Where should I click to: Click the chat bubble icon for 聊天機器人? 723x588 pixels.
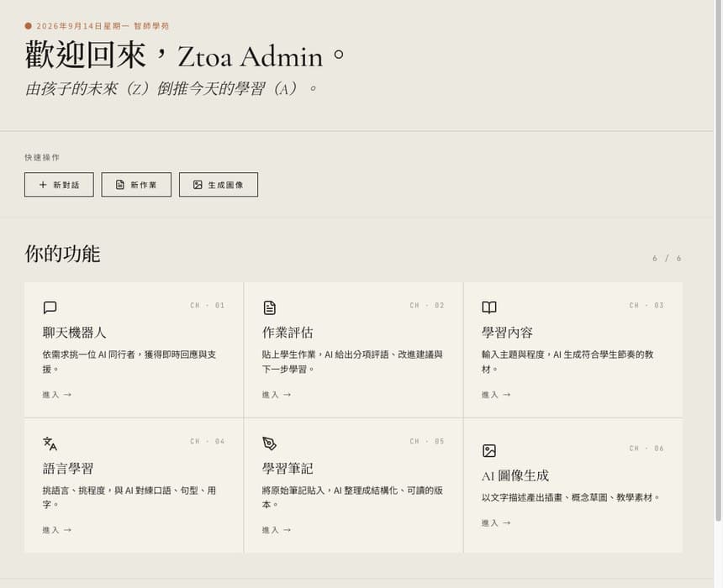[x=50, y=307]
